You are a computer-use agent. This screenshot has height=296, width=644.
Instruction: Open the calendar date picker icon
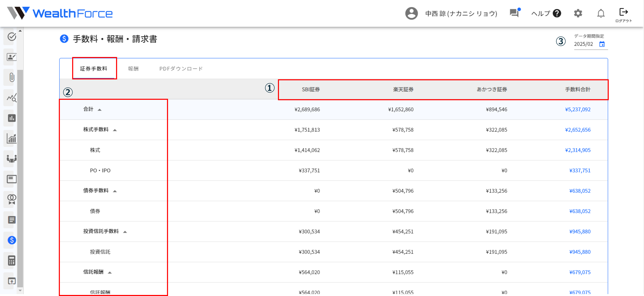(x=602, y=44)
